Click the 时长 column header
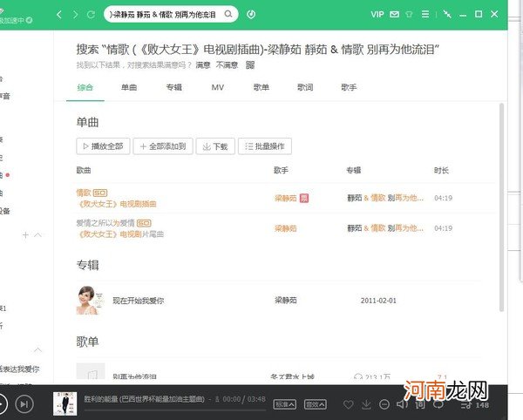This screenshot has height=420, width=523. 441,170
